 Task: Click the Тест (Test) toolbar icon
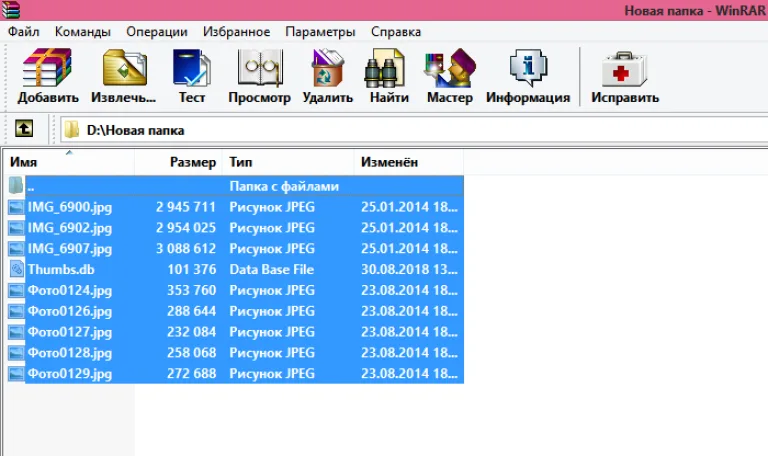click(192, 68)
